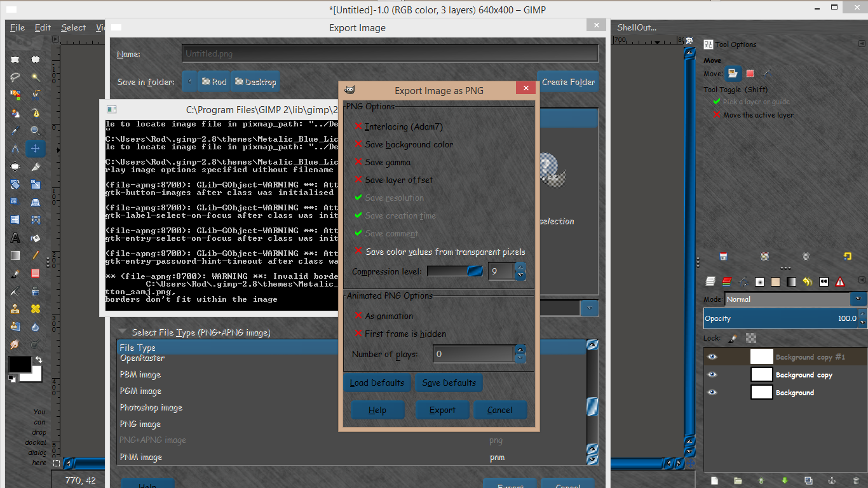Select the Pencil tool in toolbox
The width and height of the screenshot is (868, 488).
click(x=36, y=255)
